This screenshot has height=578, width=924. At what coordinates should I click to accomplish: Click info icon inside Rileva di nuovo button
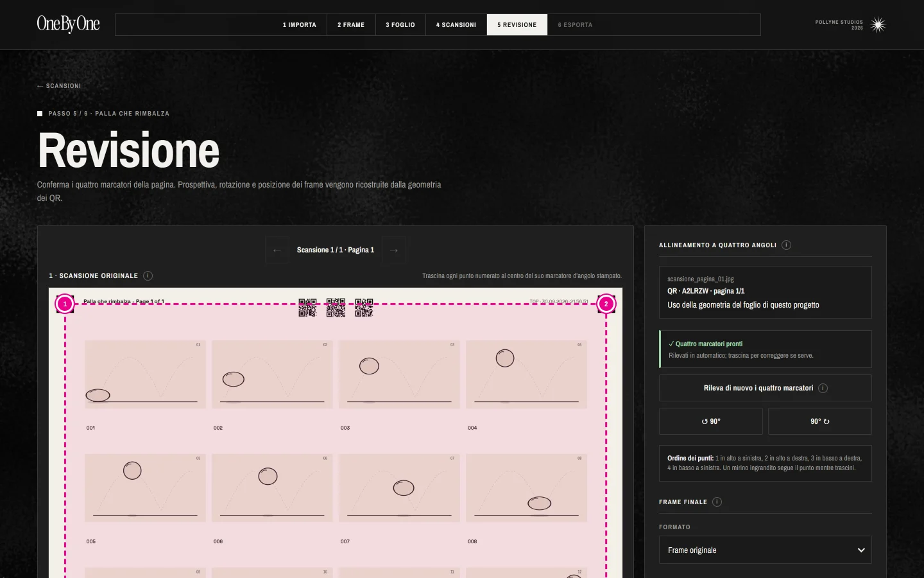[x=823, y=388]
